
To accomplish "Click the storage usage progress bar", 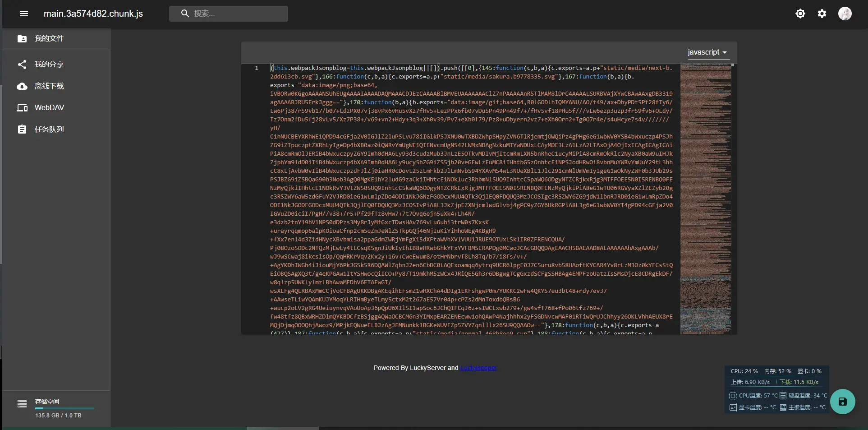I will pyautogui.click(x=65, y=408).
